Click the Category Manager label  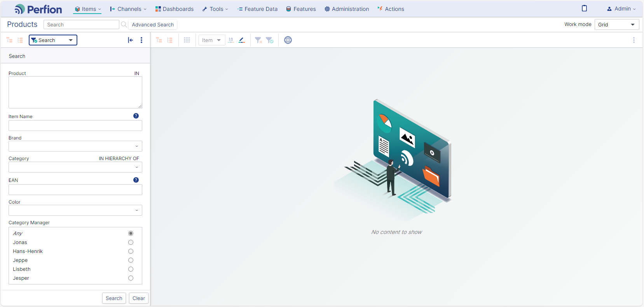pos(29,223)
